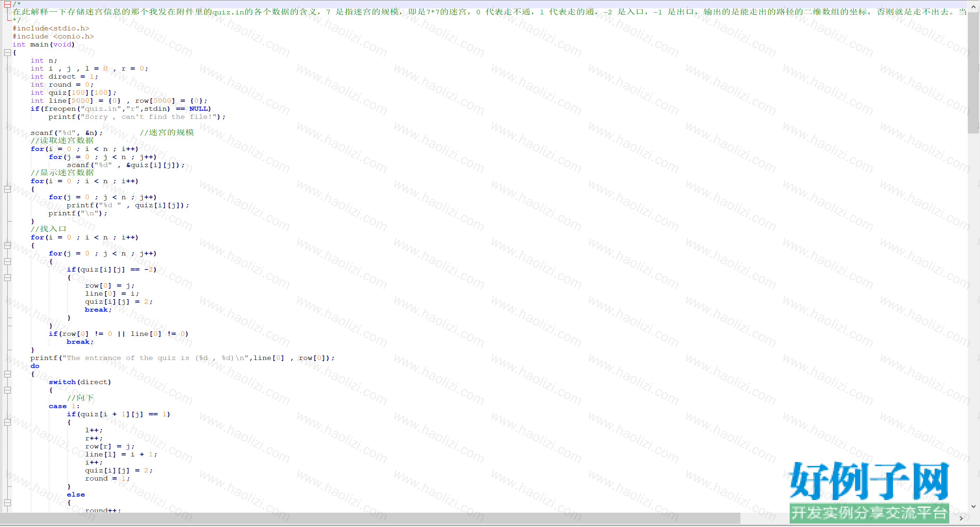Click the long Chinese comment about quiz.in
Viewport: 980px width, 527px height.
(490, 12)
